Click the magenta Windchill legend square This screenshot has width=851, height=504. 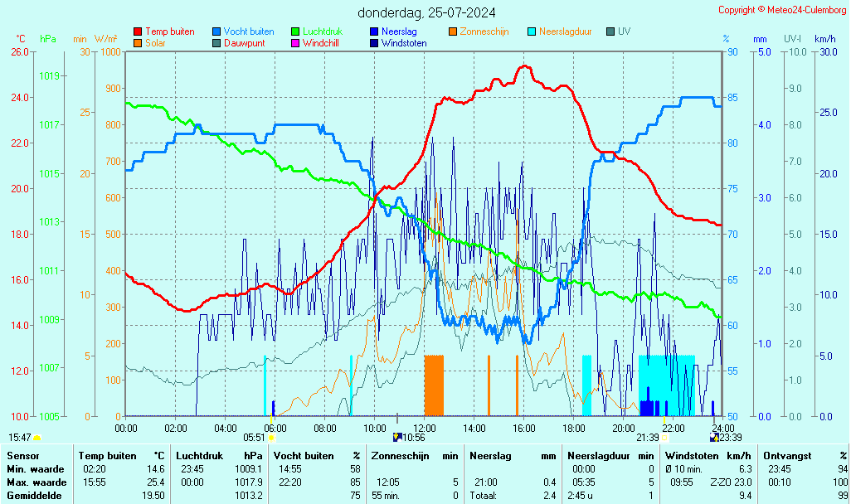tap(295, 42)
